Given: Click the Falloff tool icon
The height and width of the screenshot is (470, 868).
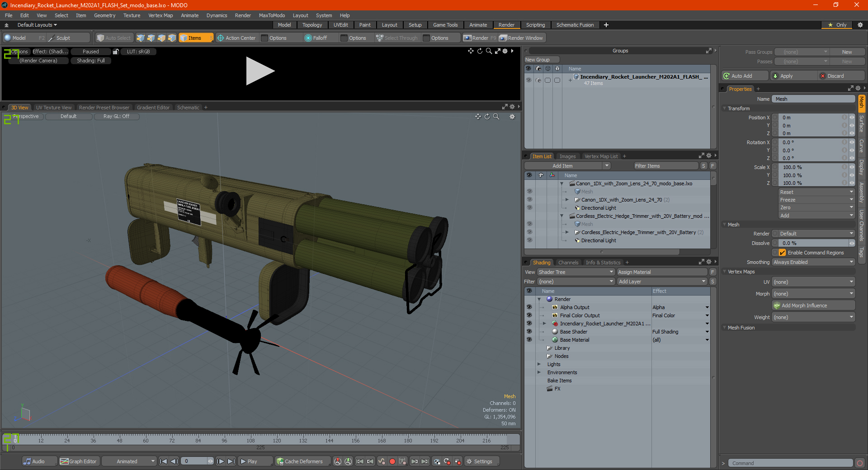Looking at the screenshot, I should 308,38.
